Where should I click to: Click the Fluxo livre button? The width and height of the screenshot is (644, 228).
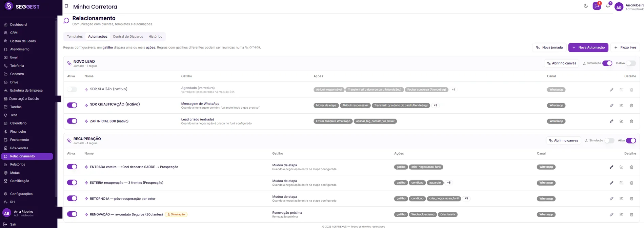625,47
